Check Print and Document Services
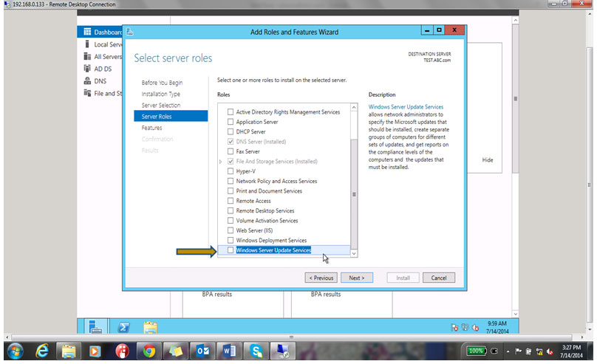 pos(231,191)
